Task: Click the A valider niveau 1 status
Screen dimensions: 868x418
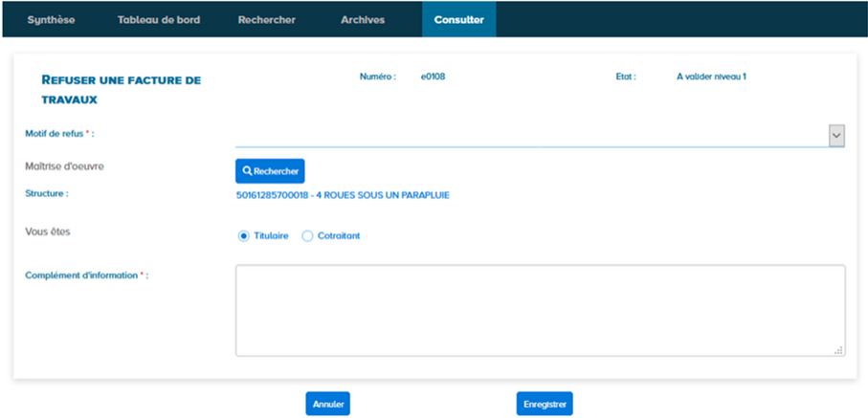Action: (711, 77)
